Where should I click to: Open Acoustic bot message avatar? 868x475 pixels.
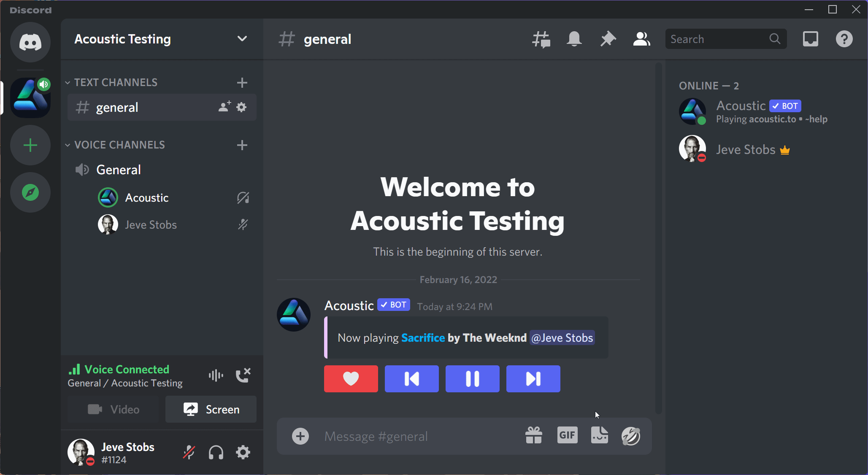click(x=294, y=315)
